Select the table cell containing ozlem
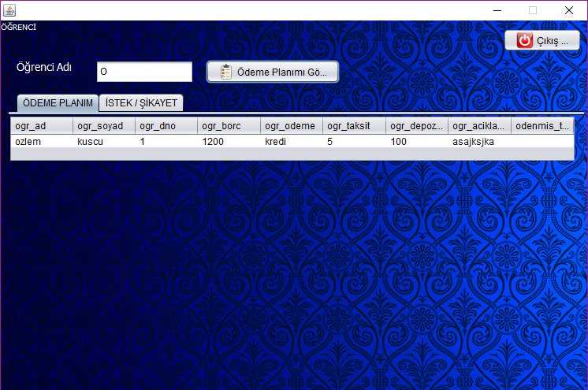The width and height of the screenshot is (588, 390). [42, 142]
